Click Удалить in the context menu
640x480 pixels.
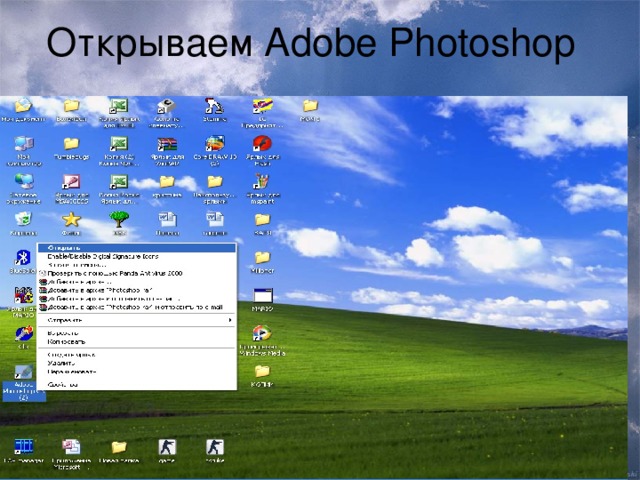pos(137,363)
